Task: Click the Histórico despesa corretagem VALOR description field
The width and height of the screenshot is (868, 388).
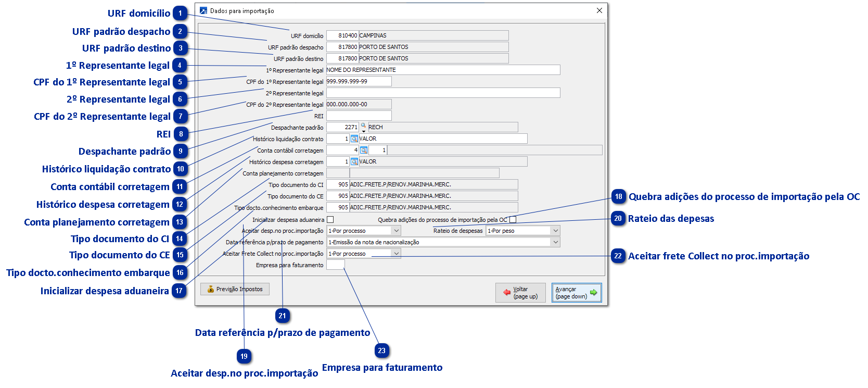Action: [443, 161]
